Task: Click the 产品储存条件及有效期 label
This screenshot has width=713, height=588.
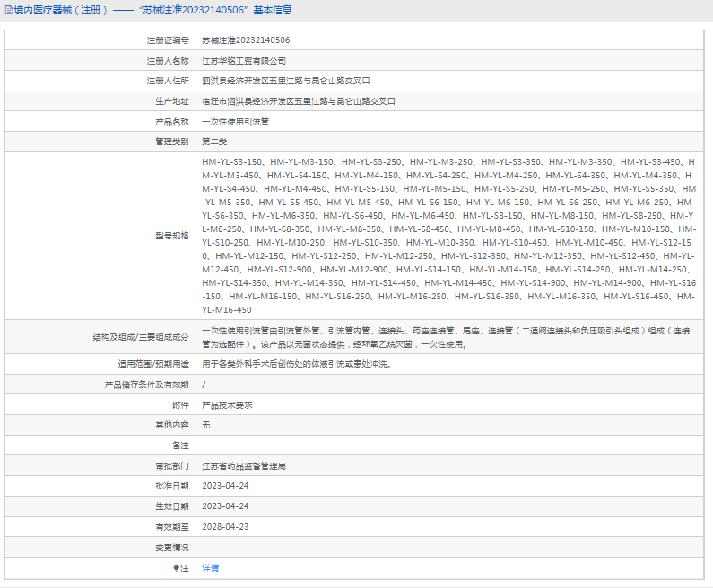Action: pos(146,385)
